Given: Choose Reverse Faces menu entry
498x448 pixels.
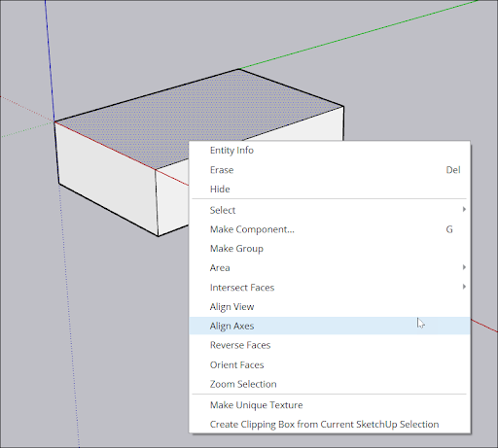Looking at the screenshot, I should point(329,345).
